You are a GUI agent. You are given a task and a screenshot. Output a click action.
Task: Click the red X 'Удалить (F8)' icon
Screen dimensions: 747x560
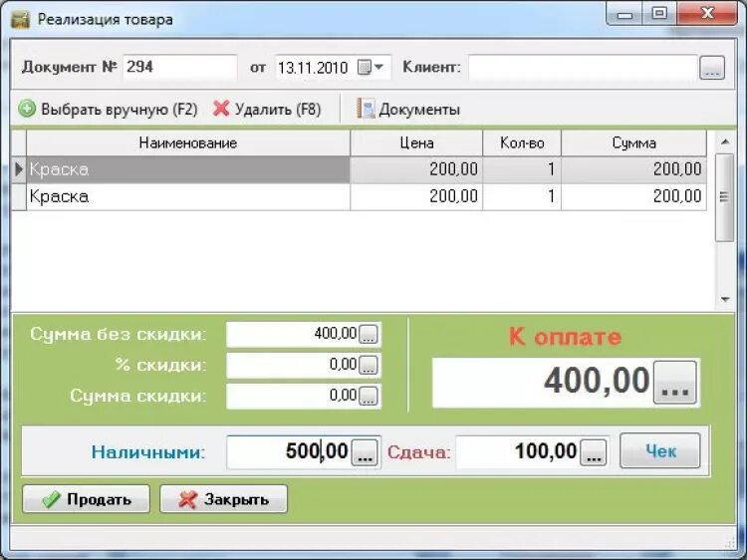pos(221,109)
